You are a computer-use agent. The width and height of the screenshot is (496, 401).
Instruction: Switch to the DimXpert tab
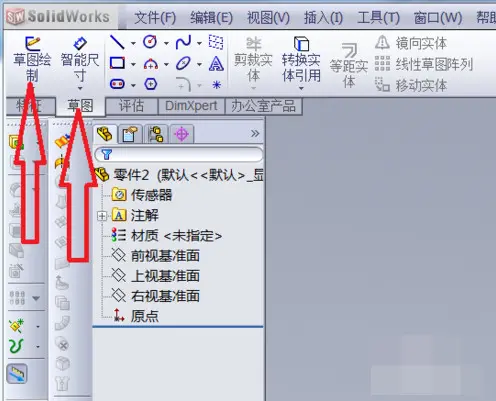pyautogui.click(x=191, y=106)
